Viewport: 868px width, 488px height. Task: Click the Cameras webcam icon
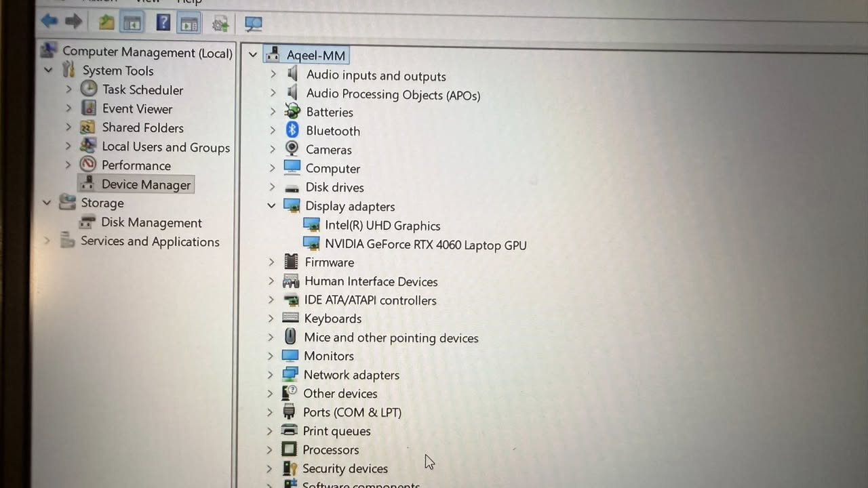pos(292,149)
